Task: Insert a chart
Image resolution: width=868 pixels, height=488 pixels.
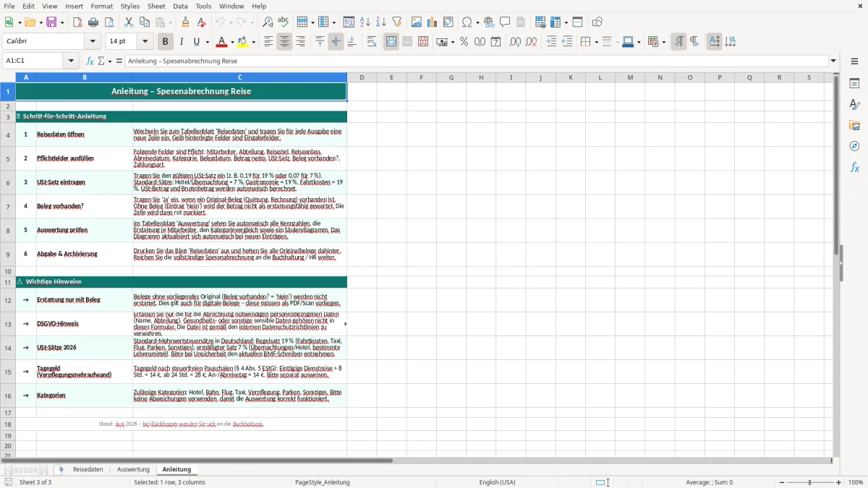Action: (433, 22)
